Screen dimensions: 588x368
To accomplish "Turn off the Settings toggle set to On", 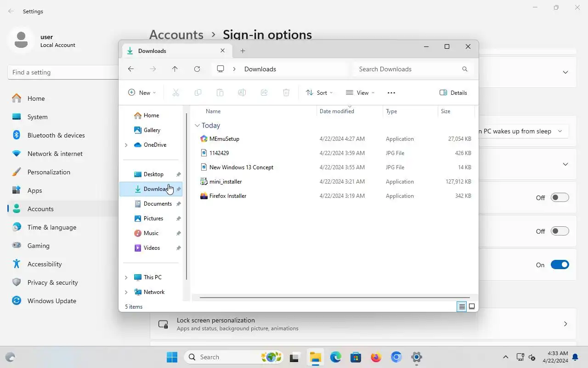I will (560, 264).
